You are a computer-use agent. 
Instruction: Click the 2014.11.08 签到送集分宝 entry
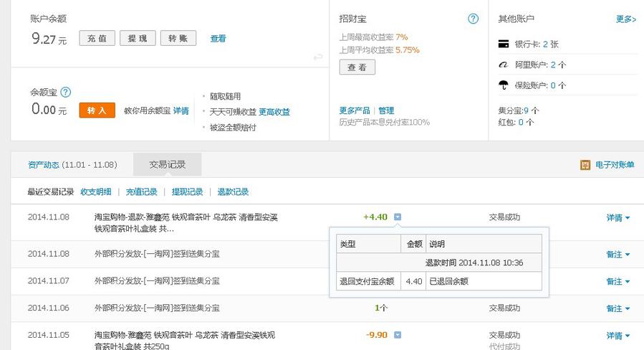[157, 254]
